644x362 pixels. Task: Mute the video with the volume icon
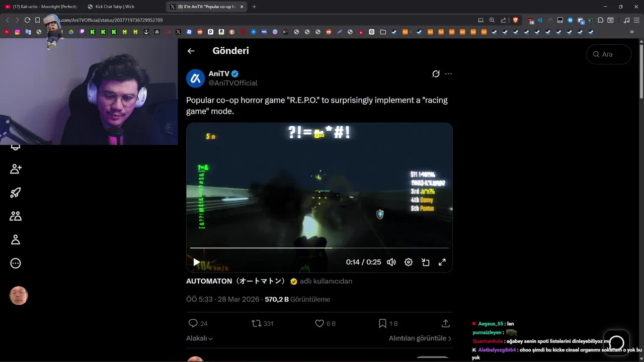point(391,262)
